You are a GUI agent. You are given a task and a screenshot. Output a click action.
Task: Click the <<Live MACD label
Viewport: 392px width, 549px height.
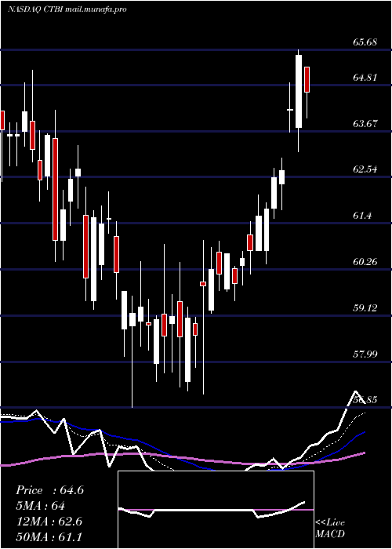click(x=330, y=528)
